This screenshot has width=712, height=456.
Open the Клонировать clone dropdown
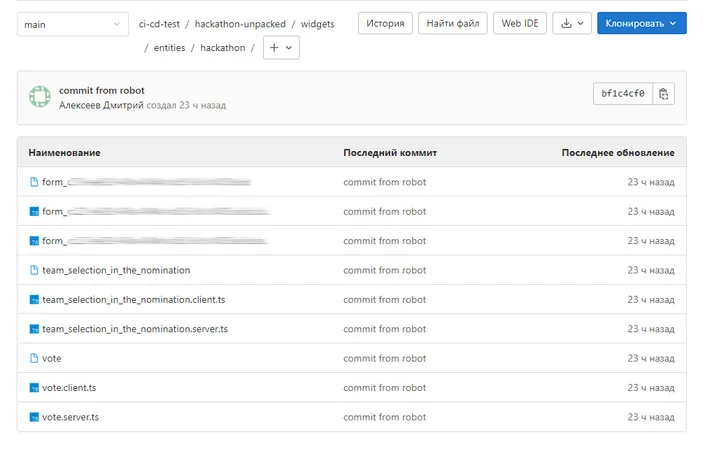click(x=641, y=24)
